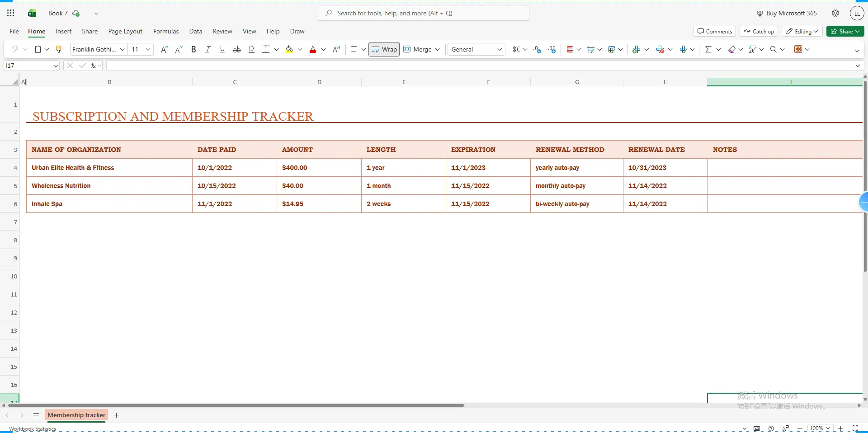Click the Increase Font Size icon
868x433 pixels.
click(x=164, y=49)
